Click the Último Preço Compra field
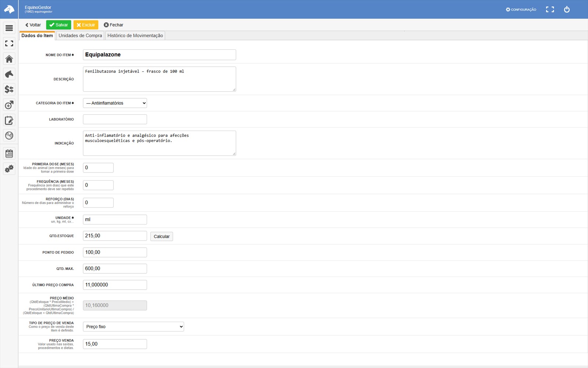Image resolution: width=588 pixels, height=368 pixels. click(115, 285)
